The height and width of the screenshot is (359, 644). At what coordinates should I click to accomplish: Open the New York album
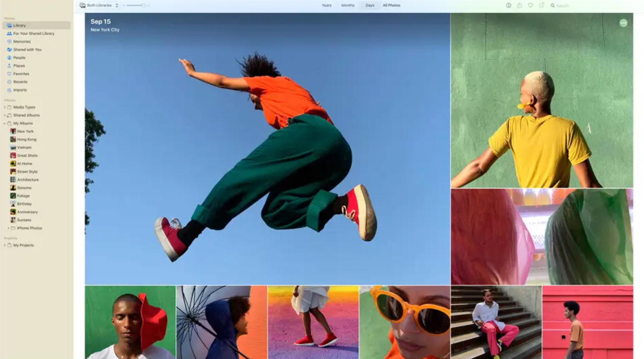coord(36,131)
